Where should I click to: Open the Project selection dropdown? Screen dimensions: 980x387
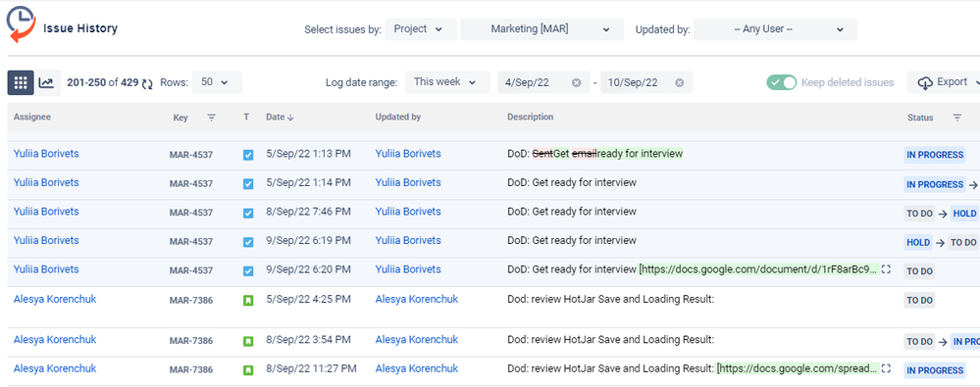tap(421, 29)
